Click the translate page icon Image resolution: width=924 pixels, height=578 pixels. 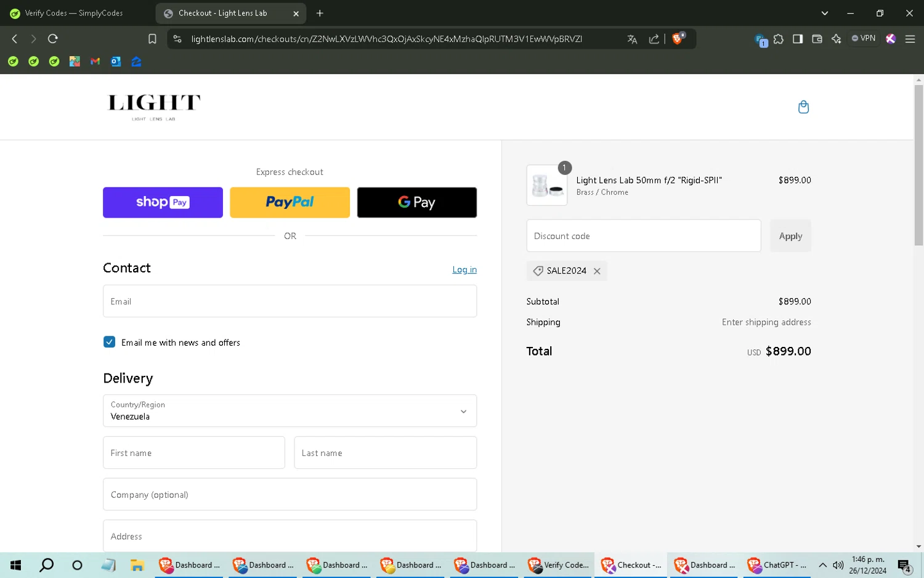(632, 39)
